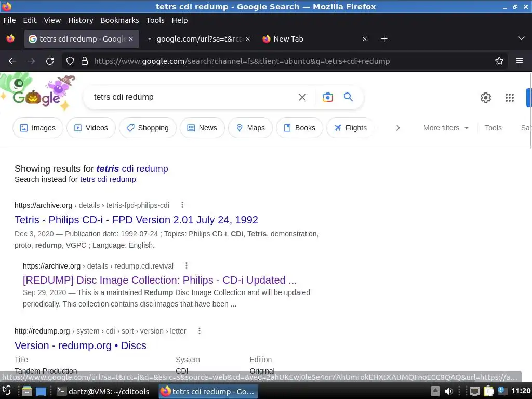
Task: Open the Help menu
Action: coord(179,20)
